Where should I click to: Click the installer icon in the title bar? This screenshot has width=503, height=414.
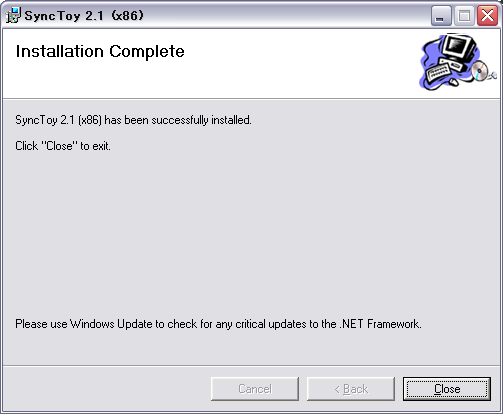tap(13, 15)
